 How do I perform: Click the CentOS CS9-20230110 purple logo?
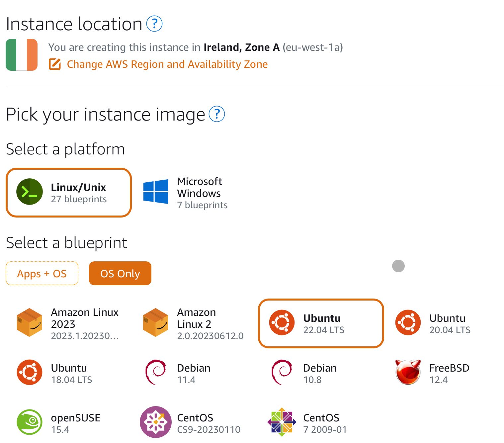coord(156,422)
